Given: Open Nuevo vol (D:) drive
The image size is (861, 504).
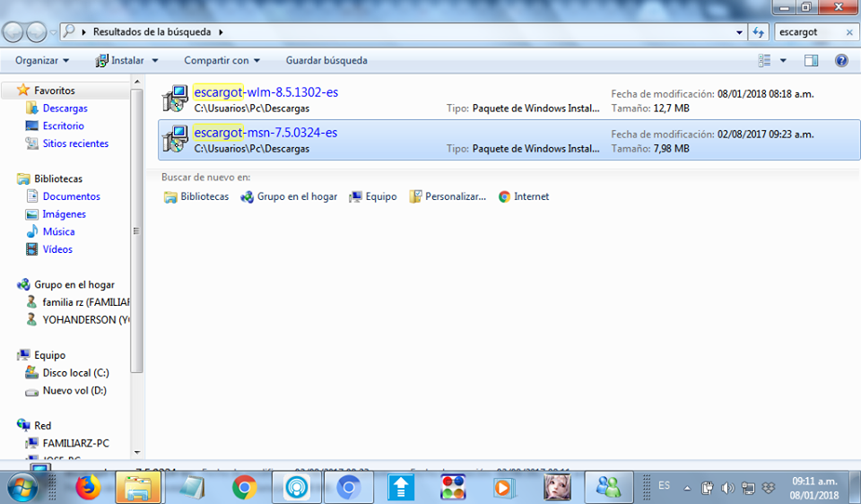Looking at the screenshot, I should tap(74, 390).
